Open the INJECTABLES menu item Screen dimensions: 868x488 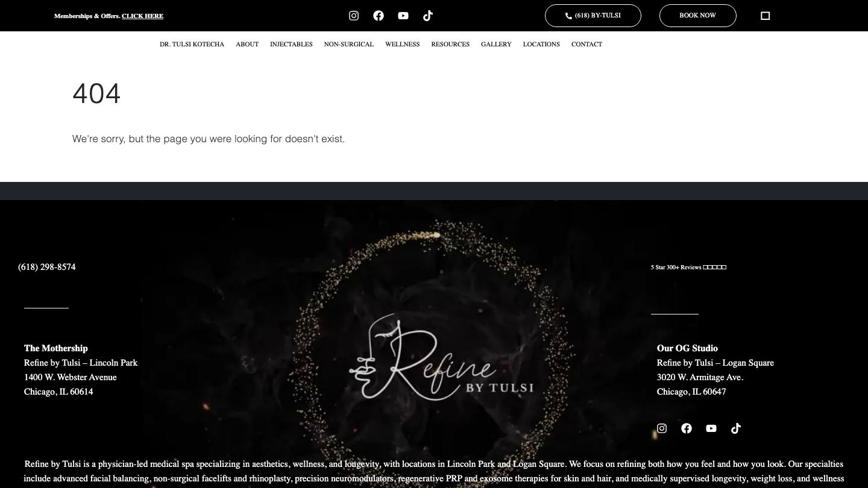(x=291, y=44)
